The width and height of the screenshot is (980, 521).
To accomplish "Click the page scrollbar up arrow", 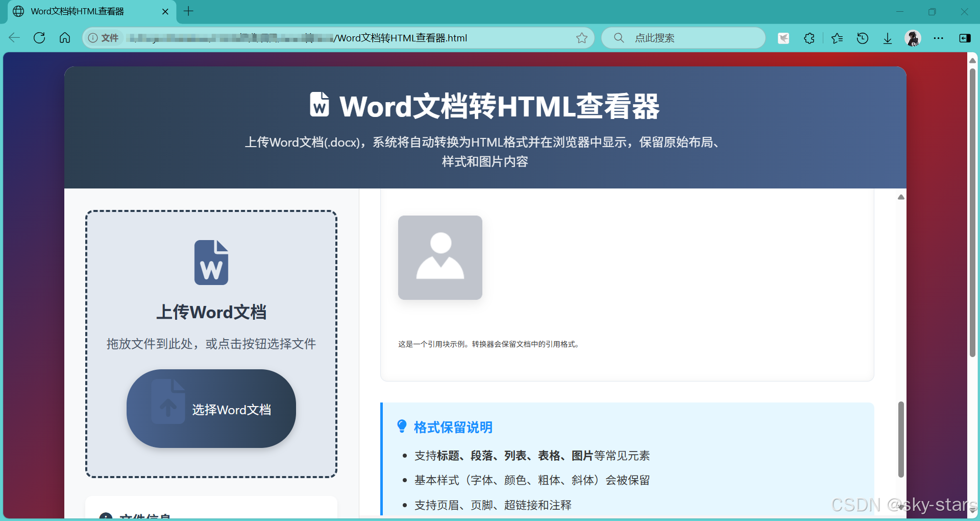I will pos(972,60).
